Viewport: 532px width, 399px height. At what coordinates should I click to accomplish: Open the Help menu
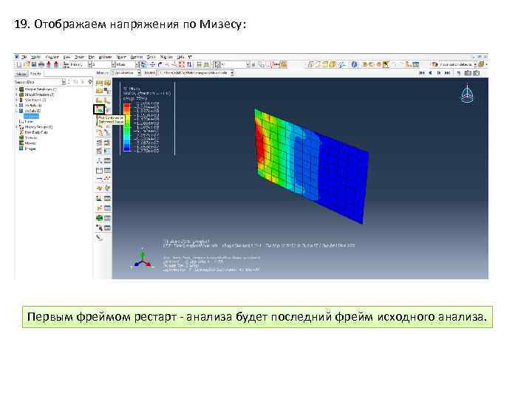(x=180, y=57)
